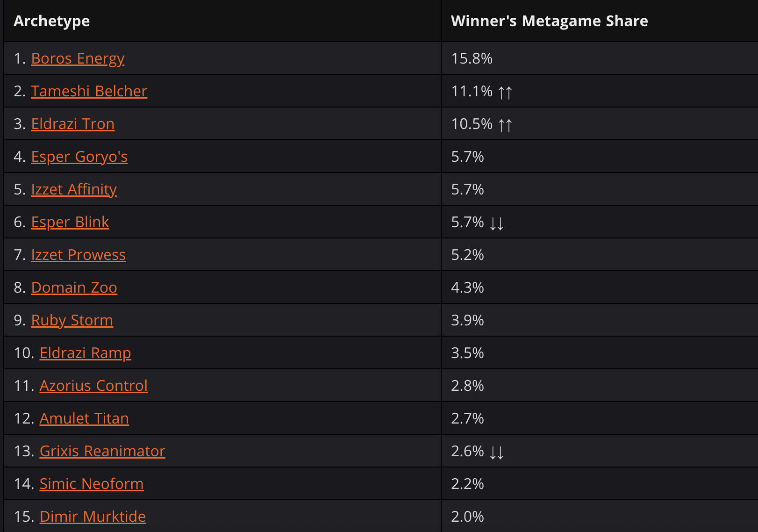The height and width of the screenshot is (532, 758).
Task: Open the Grixis Reanimator archetype
Action: 102,451
